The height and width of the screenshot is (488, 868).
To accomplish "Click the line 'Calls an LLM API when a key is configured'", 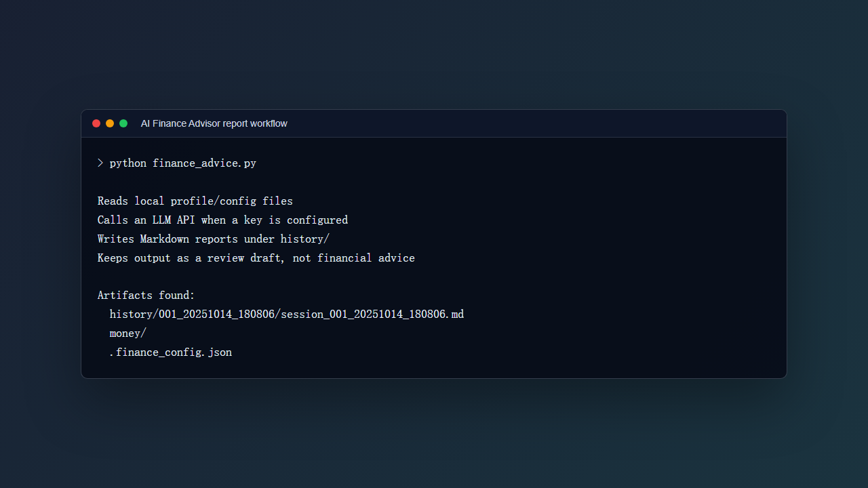I will click(222, 220).
